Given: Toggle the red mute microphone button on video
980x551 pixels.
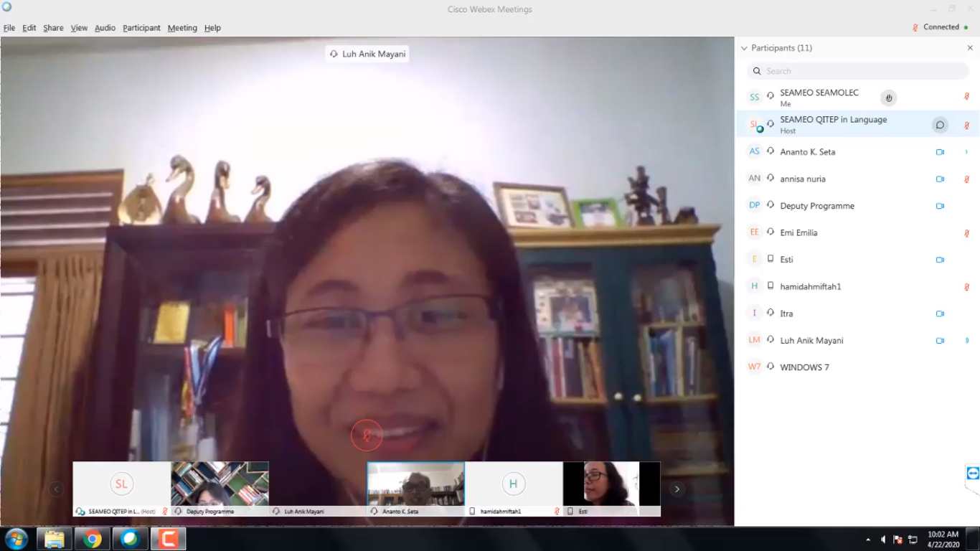Looking at the screenshot, I should [x=367, y=435].
